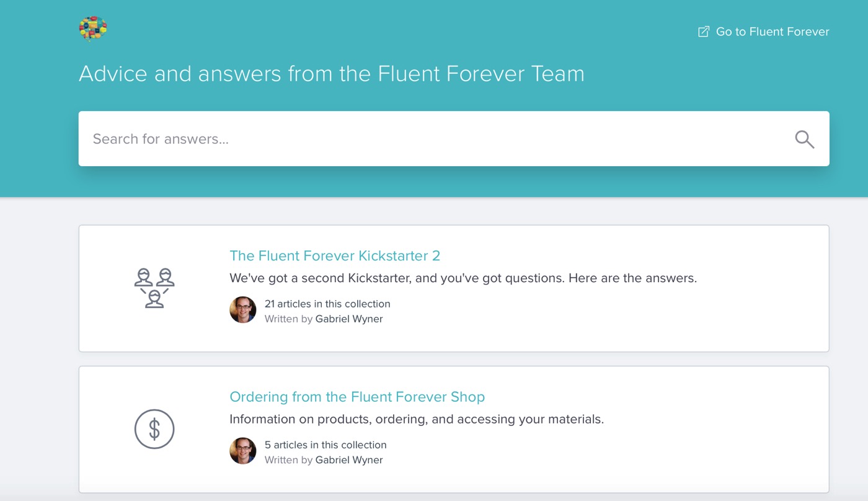Click the Kickstarter second-campaign description text
The height and width of the screenshot is (501, 868).
[464, 278]
